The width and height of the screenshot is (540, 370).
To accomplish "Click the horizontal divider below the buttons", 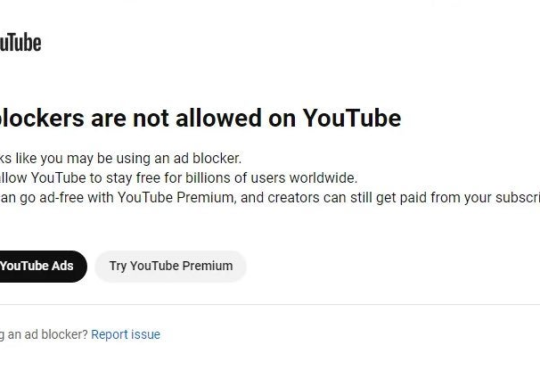I will pos(270,305).
